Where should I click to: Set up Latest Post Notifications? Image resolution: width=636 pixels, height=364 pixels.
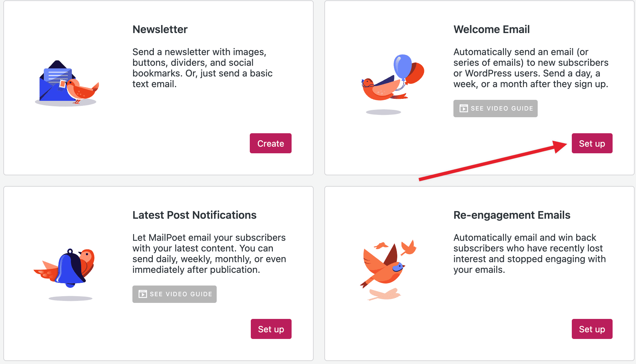click(271, 329)
